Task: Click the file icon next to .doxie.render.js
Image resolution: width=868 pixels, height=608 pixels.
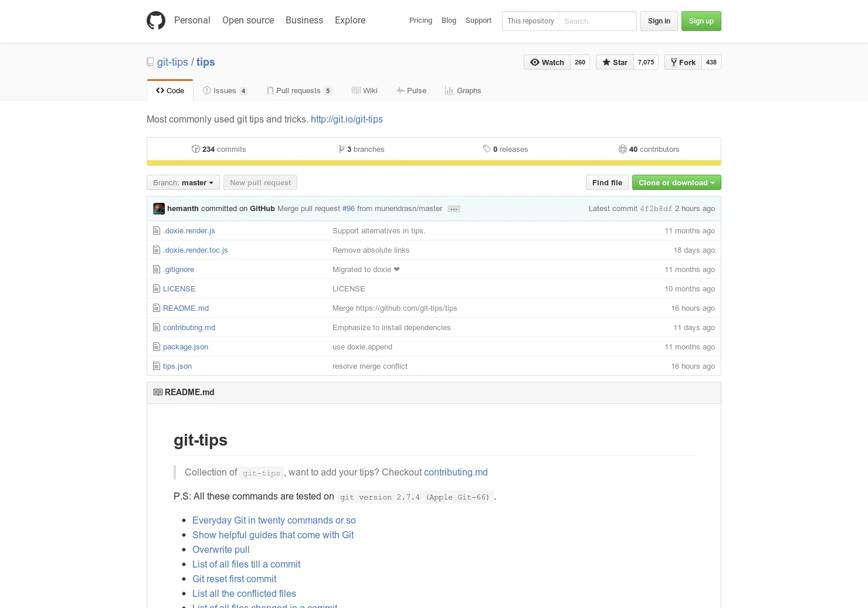Action: pyautogui.click(x=157, y=230)
